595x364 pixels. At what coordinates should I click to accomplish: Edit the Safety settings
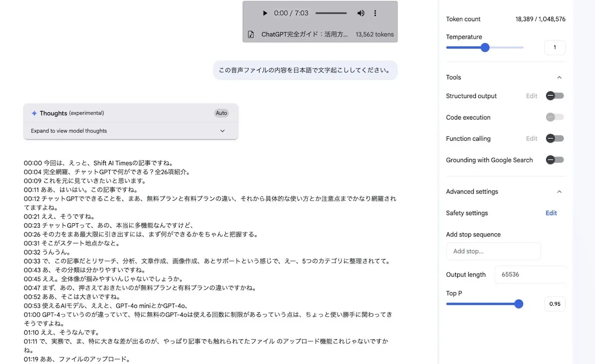pos(551,213)
